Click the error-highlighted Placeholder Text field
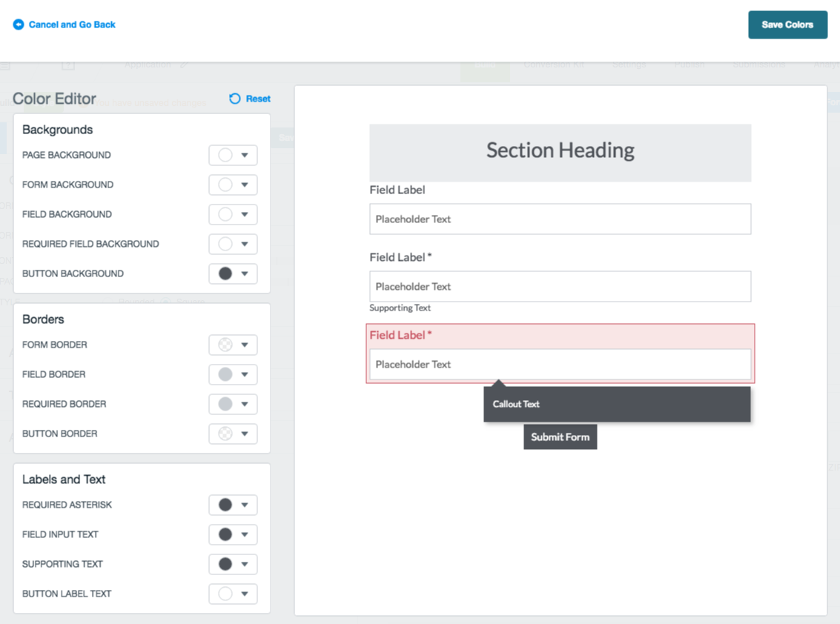This screenshot has width=840, height=624. point(560,365)
